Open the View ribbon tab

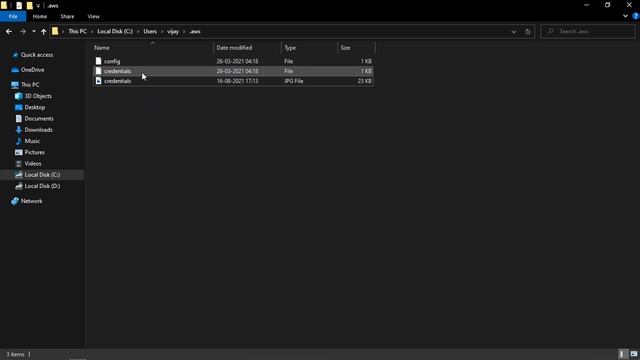pos(93,16)
